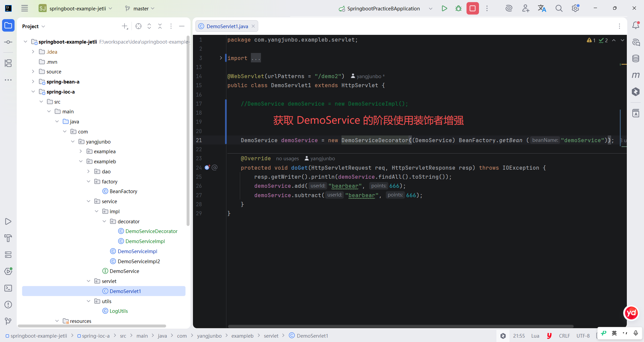Expand all in Project tree
This screenshot has height=342, width=644.
tap(149, 26)
